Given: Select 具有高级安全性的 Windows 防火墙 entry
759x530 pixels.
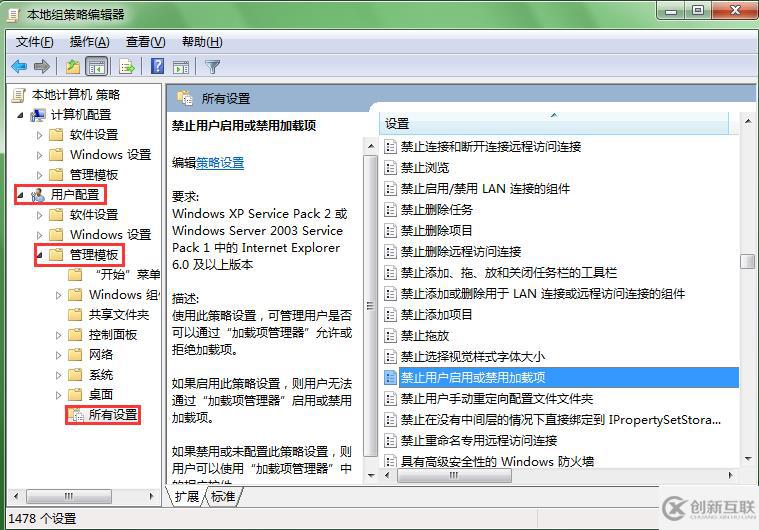Looking at the screenshot, I should coord(497,461).
